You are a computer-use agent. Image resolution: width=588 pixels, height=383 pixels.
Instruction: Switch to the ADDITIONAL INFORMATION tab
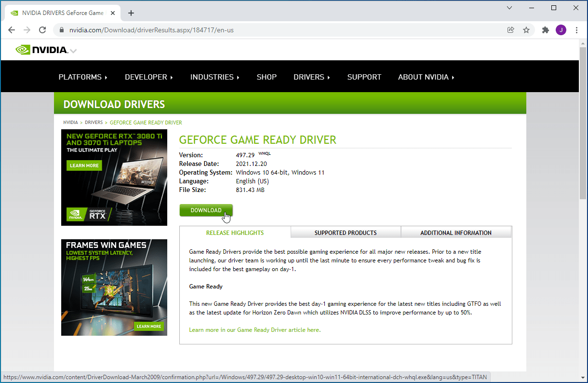(456, 233)
